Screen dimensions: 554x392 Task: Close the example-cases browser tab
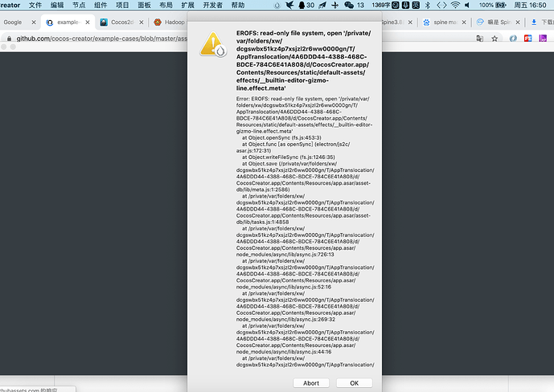(x=88, y=22)
